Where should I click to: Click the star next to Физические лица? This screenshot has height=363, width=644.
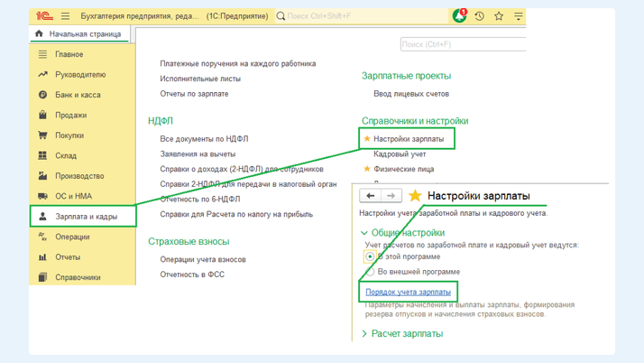367,169
